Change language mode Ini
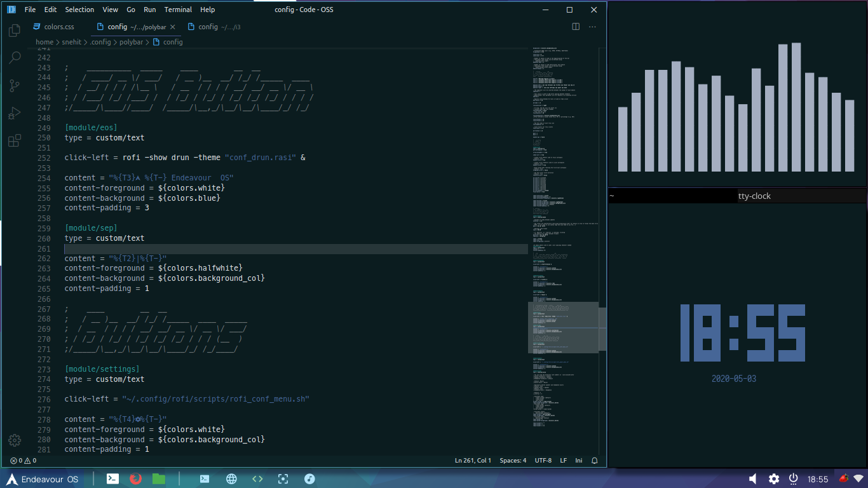The image size is (868, 488). point(579,461)
